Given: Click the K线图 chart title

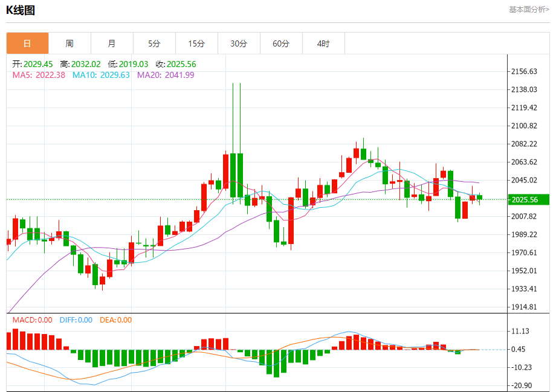Looking at the screenshot, I should [x=21, y=10].
